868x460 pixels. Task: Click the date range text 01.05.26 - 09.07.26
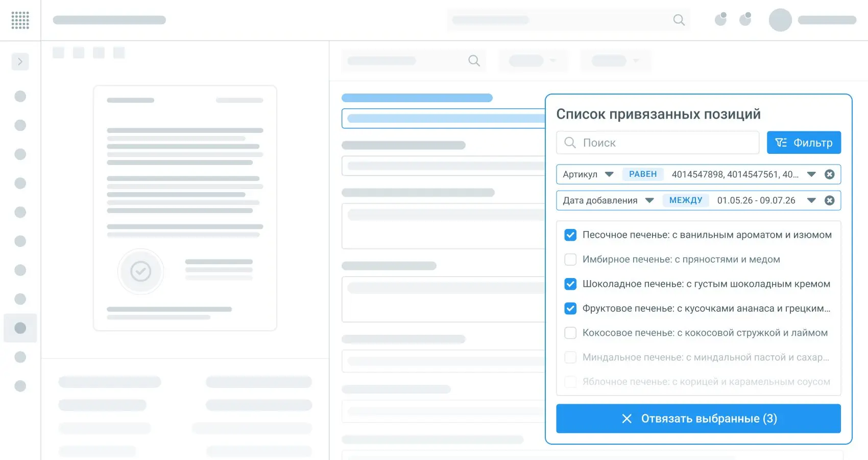point(756,200)
